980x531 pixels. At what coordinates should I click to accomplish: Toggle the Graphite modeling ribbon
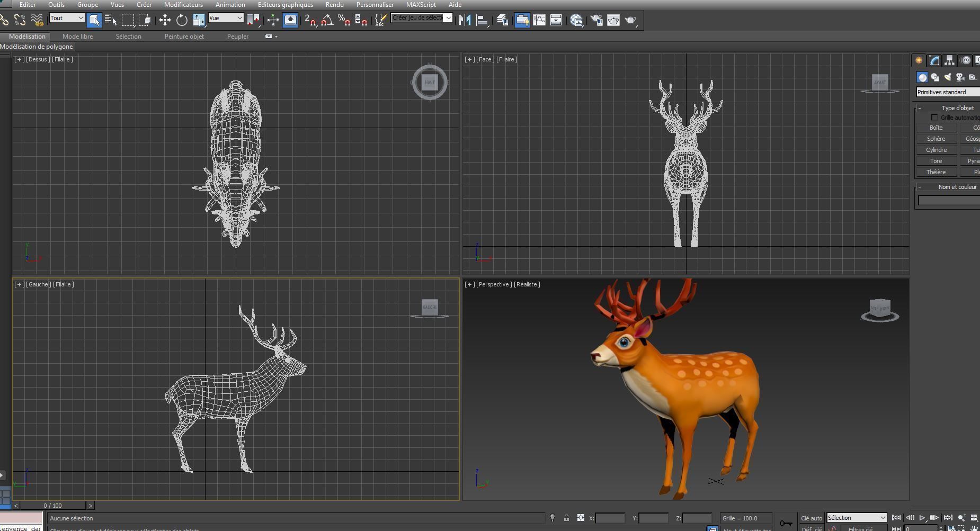[x=522, y=20]
